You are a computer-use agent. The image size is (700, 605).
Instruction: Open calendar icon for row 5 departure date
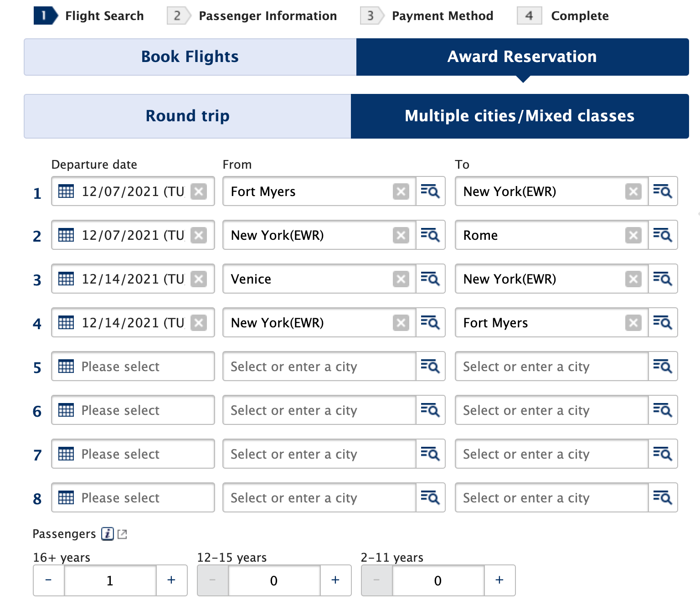click(66, 366)
